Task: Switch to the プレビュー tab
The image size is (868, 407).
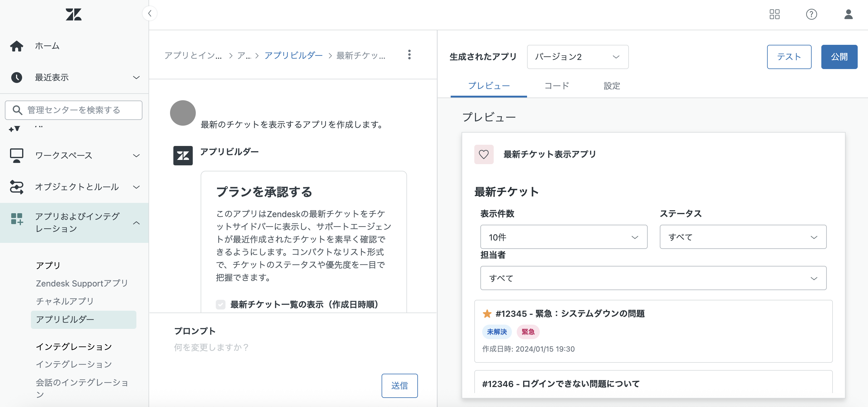Action: click(x=489, y=86)
